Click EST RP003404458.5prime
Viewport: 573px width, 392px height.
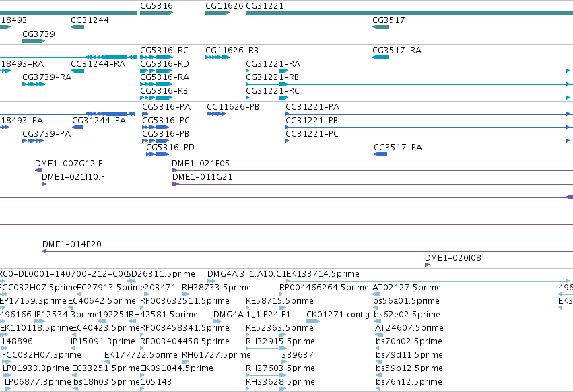click(185, 342)
